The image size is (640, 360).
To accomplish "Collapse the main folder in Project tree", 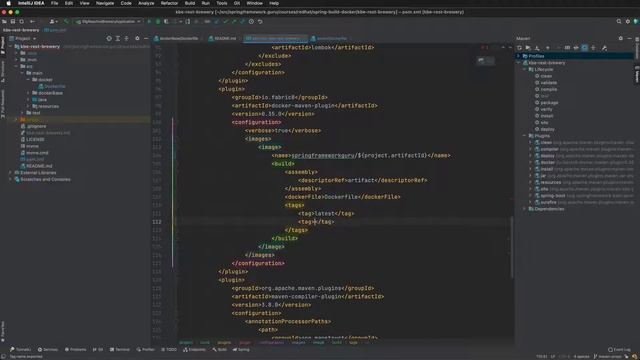I will click(x=22, y=73).
